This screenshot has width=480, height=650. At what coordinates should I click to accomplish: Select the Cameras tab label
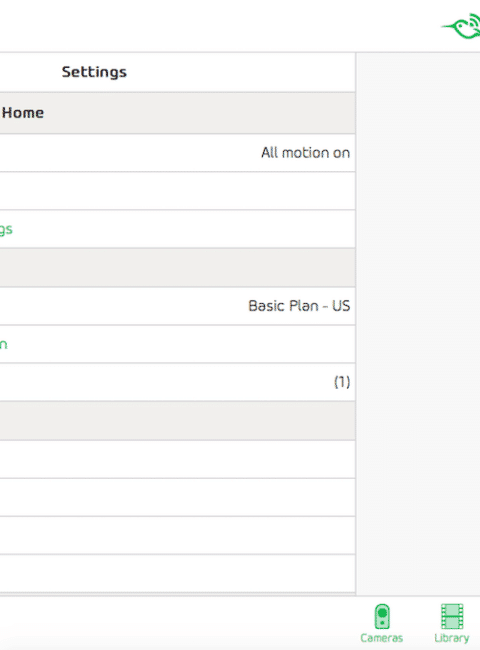coord(381,638)
